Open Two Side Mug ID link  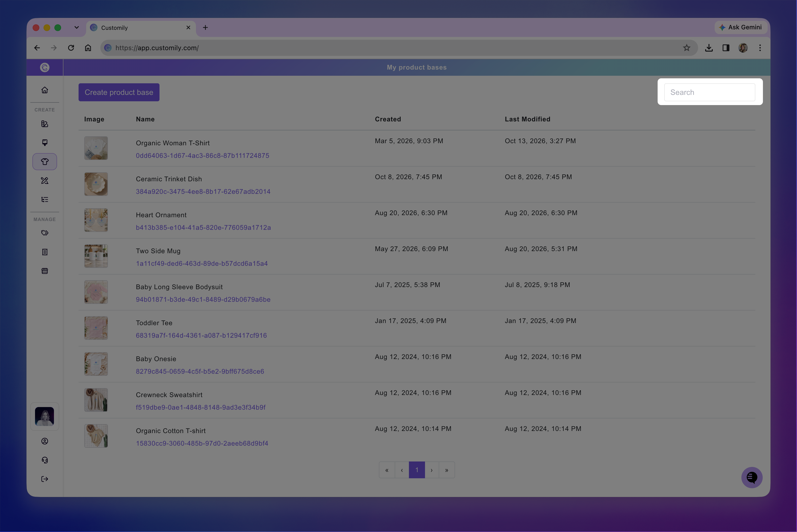point(202,264)
